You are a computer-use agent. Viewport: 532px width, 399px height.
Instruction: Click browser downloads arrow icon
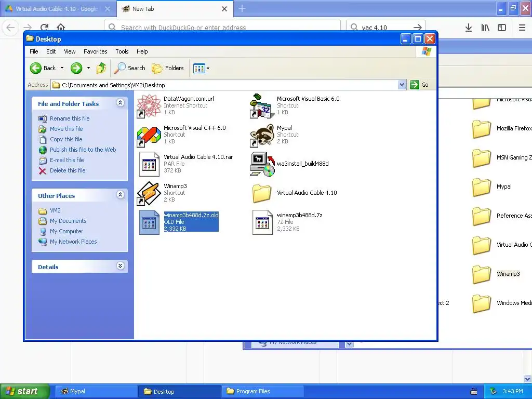[469, 28]
